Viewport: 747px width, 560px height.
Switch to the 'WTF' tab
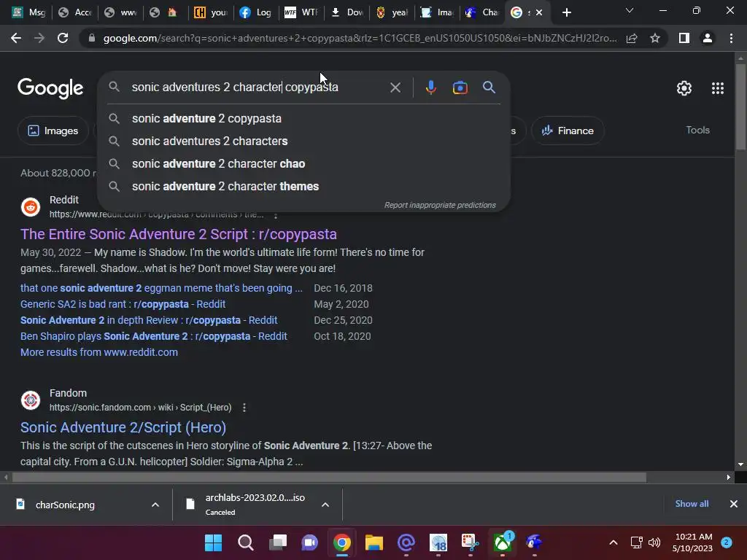click(x=301, y=12)
